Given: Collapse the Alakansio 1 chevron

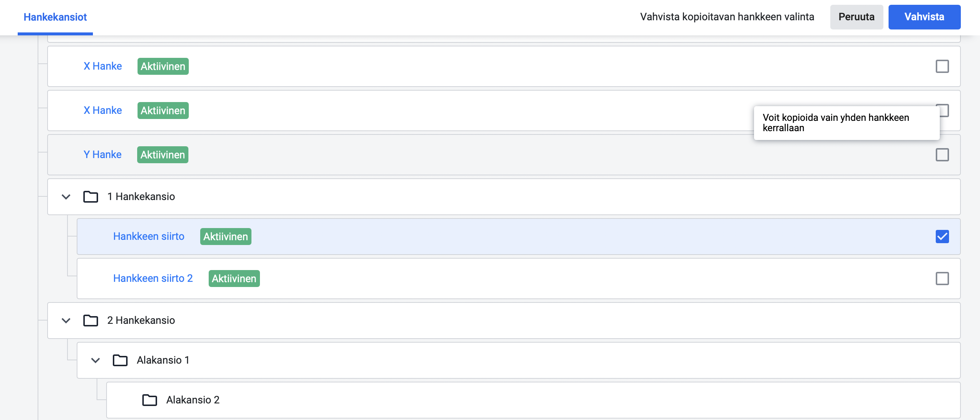Looking at the screenshot, I should tap(95, 360).
